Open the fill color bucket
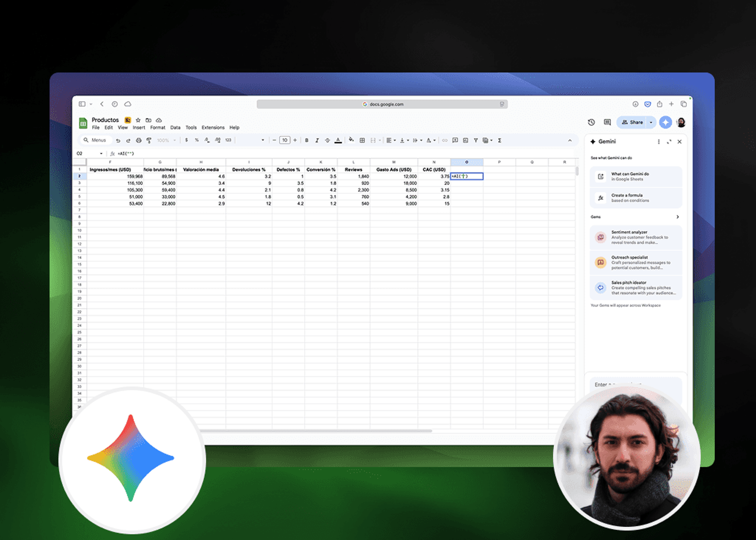756x540 pixels. point(351,140)
